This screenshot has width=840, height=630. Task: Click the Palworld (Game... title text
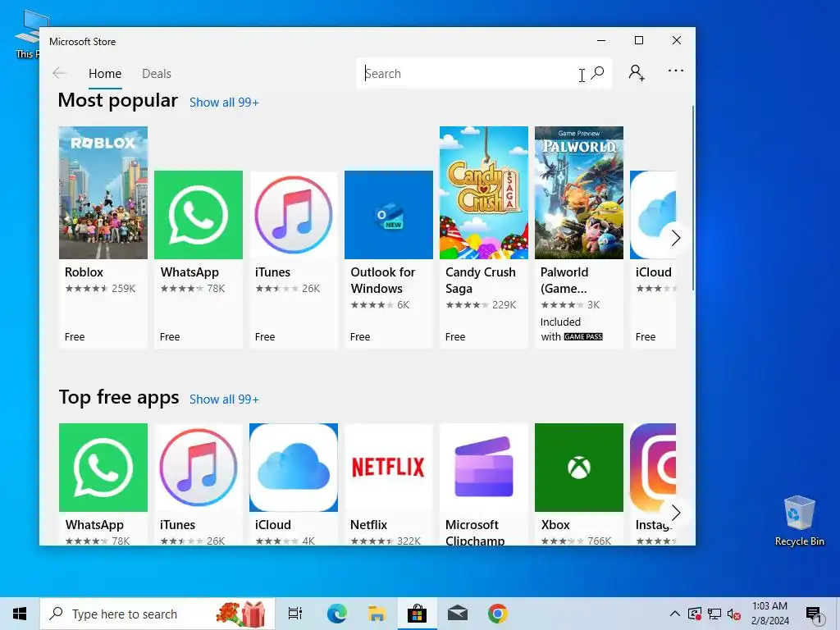[x=564, y=281]
